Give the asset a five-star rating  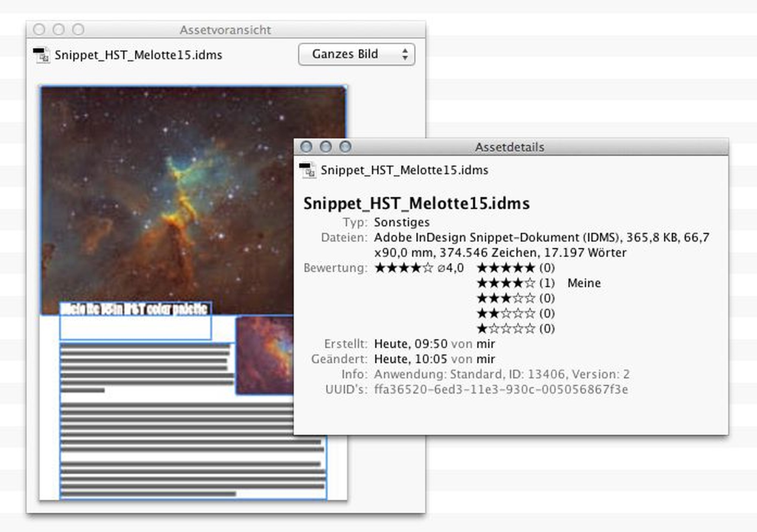(x=506, y=267)
